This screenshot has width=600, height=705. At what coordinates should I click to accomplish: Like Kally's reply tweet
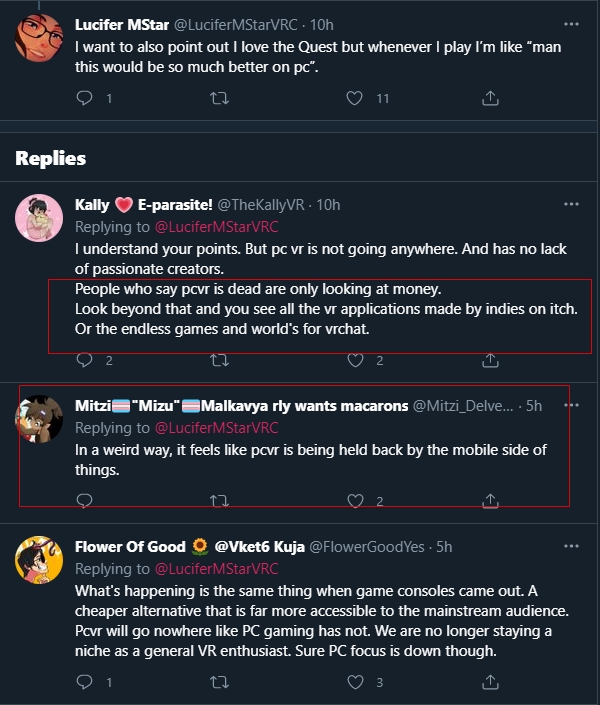354,360
